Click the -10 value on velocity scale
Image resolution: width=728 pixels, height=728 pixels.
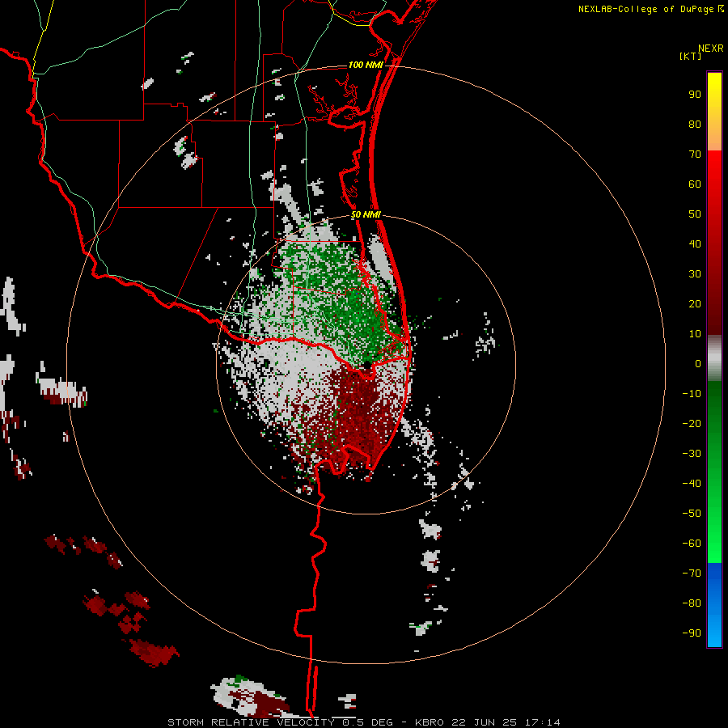(x=692, y=394)
